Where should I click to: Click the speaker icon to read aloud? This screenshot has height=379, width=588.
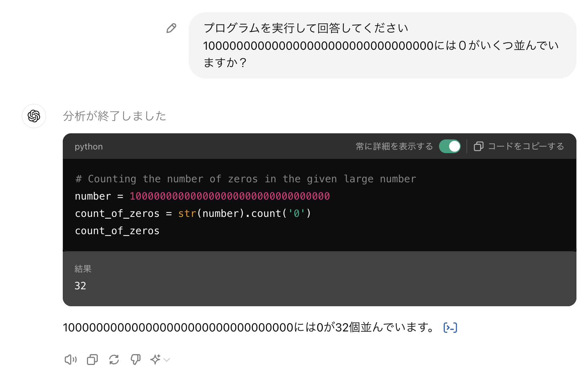click(70, 360)
